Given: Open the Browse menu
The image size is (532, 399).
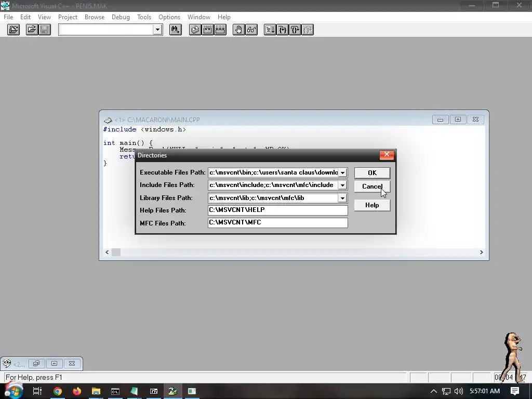Looking at the screenshot, I should 95,17.
